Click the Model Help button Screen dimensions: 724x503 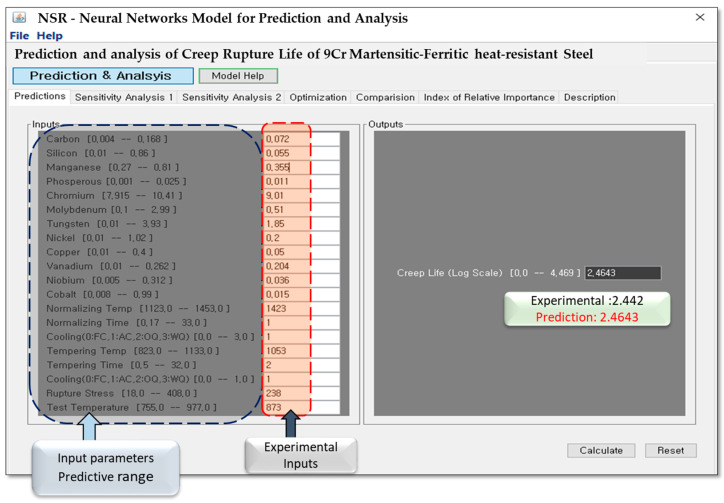[238, 76]
